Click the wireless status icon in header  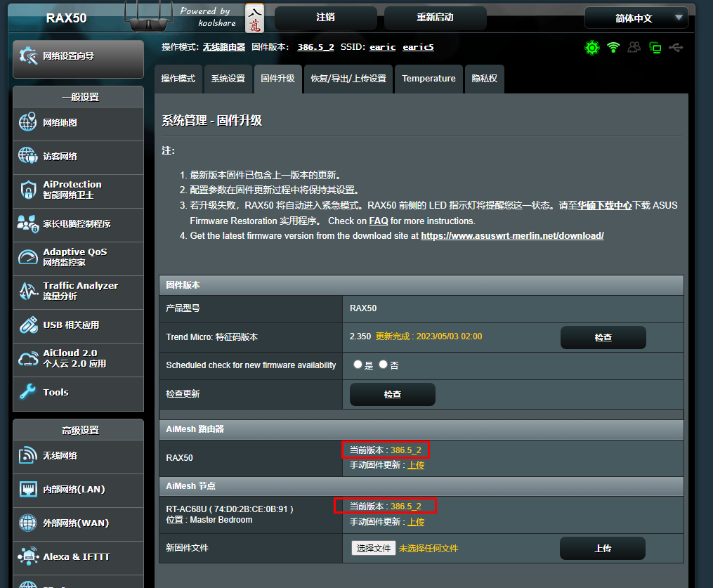613,48
